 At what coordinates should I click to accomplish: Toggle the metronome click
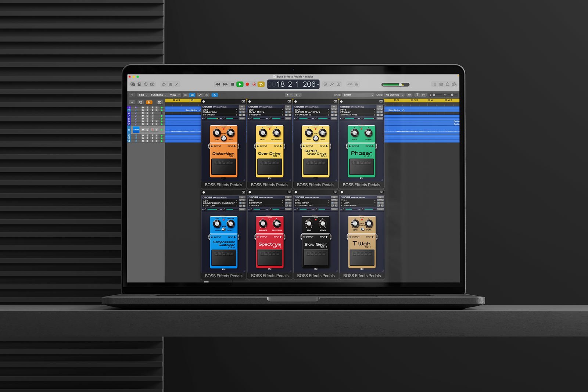click(356, 84)
